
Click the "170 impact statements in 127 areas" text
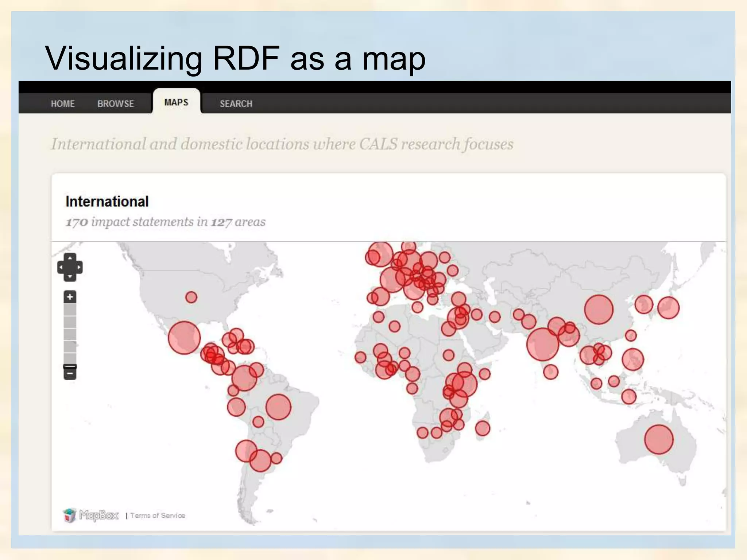pos(166,222)
